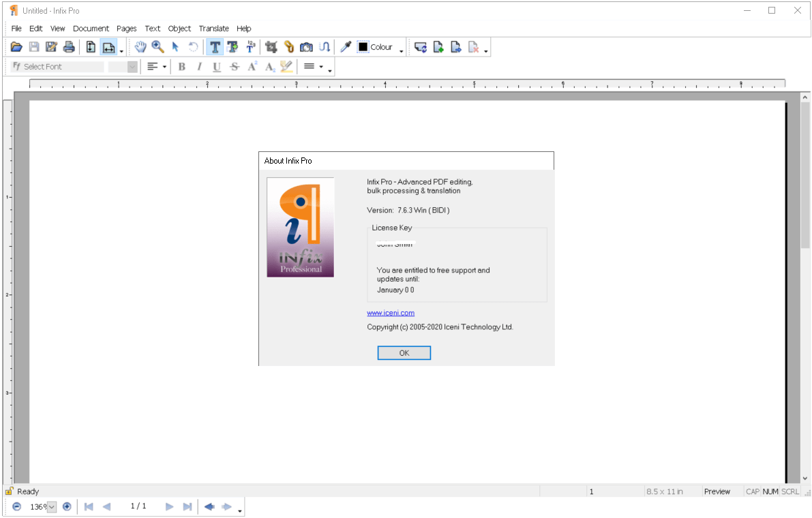The image size is (812, 518).
Task: Click the Print icon
Action: coord(69,47)
